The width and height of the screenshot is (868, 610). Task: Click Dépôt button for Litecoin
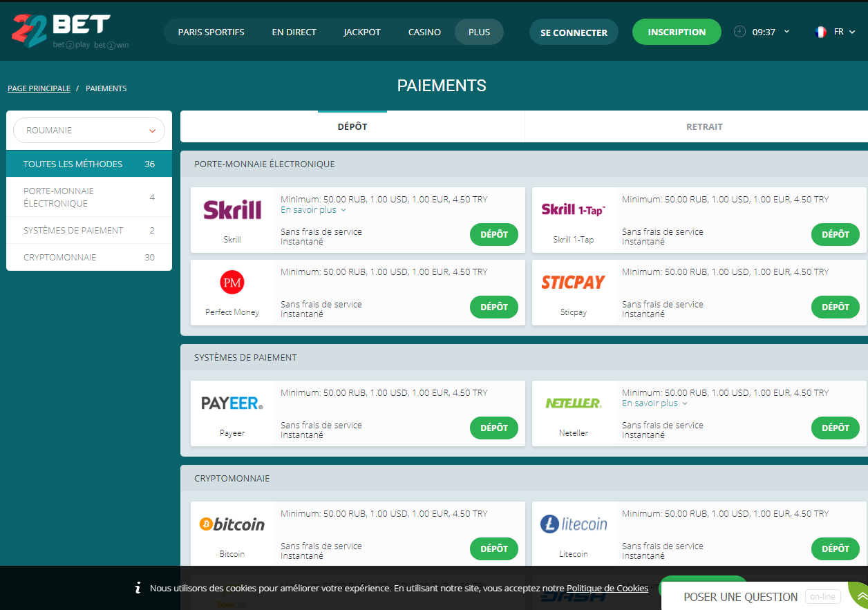(836, 549)
